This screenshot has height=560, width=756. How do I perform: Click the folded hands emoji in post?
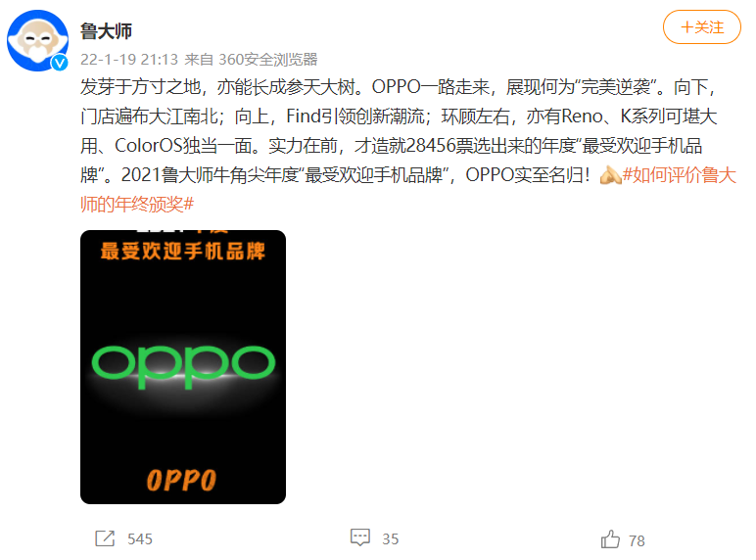[610, 175]
